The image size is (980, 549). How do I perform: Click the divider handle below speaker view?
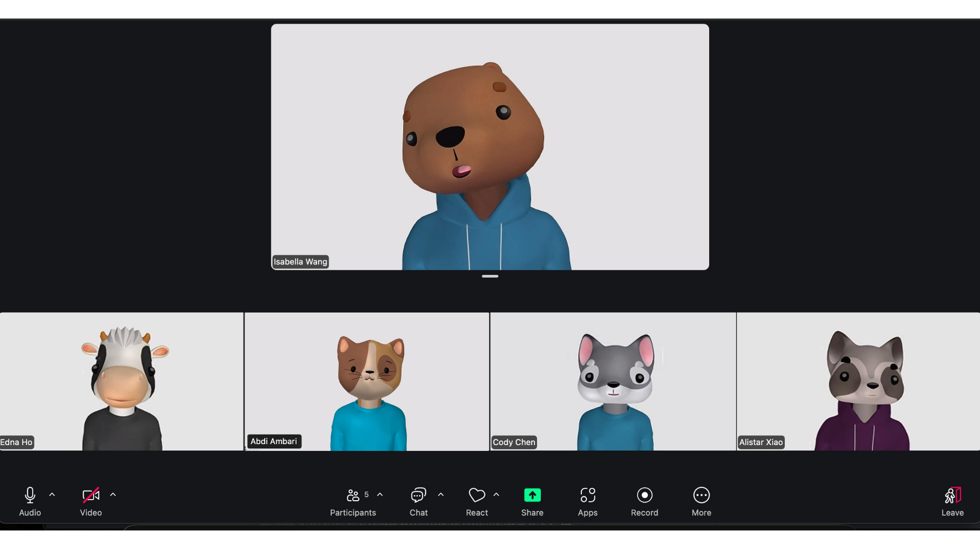[x=490, y=276]
